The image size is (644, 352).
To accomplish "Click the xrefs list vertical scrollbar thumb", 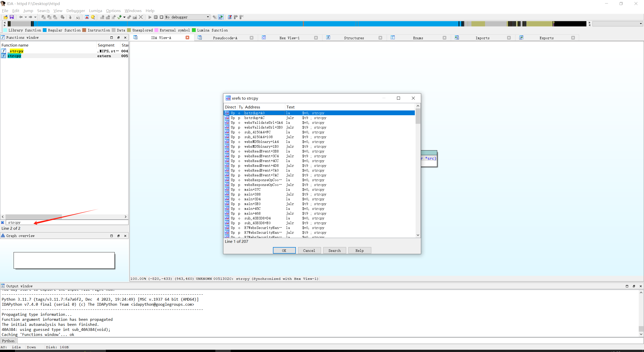I will (418, 116).
